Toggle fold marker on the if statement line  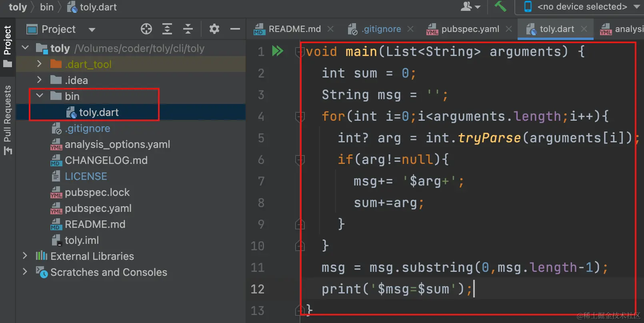point(300,160)
